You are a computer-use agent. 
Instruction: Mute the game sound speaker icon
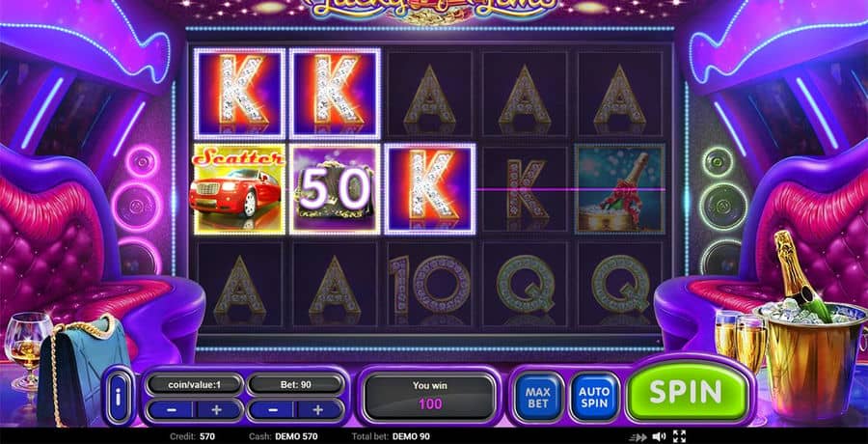[x=659, y=437]
